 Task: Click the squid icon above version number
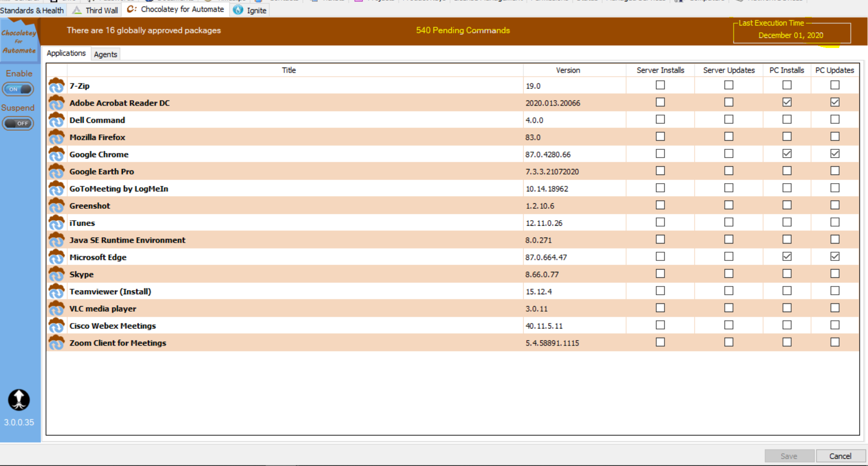[x=19, y=400]
